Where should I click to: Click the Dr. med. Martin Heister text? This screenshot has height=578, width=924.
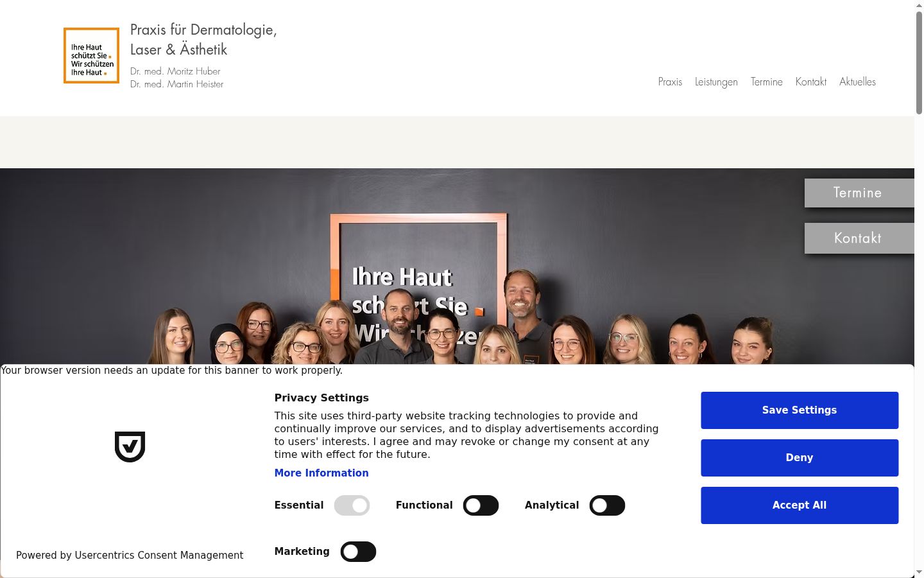tap(177, 84)
